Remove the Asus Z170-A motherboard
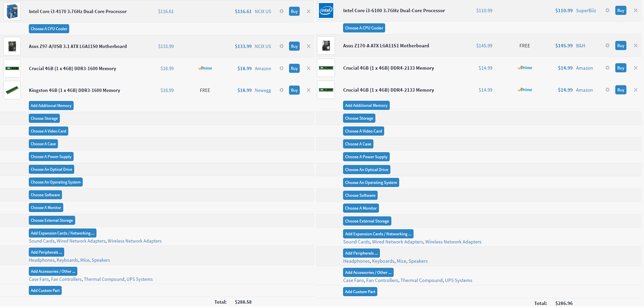 (x=636, y=46)
